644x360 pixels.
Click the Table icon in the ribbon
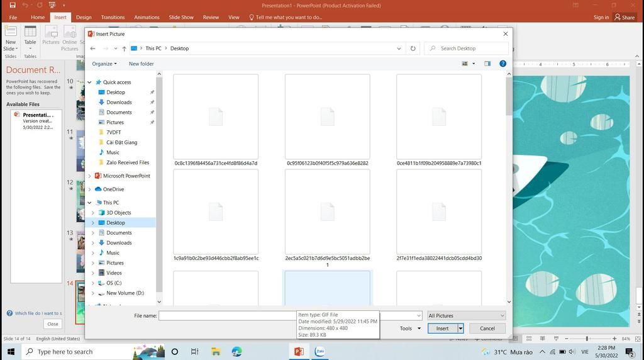(x=30, y=32)
